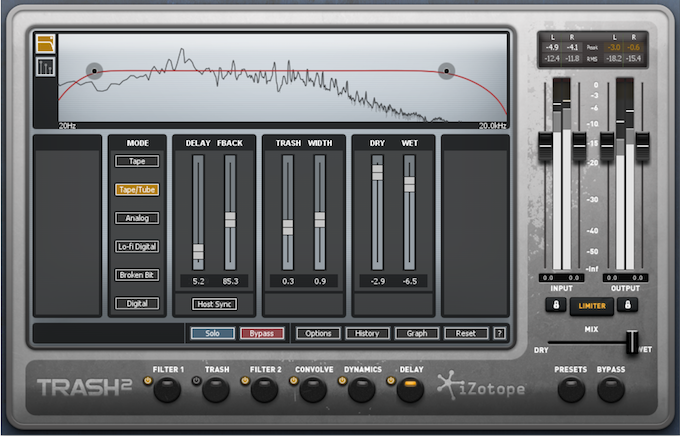Click the feedback value 85.3 field

(230, 281)
